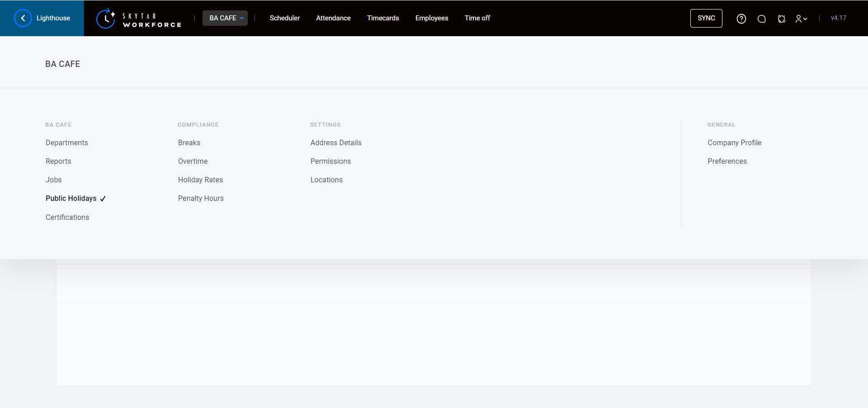The width and height of the screenshot is (868, 408).
Task: Open Holiday Rates under Compliance
Action: click(200, 180)
